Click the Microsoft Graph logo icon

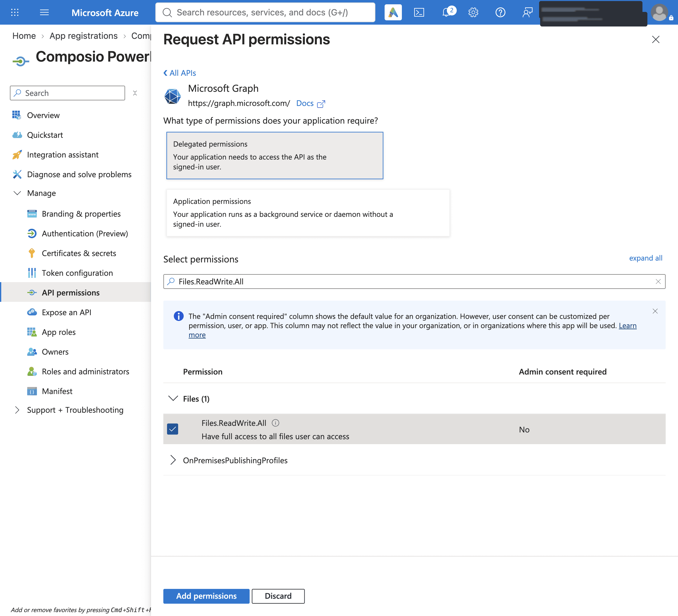point(173,96)
